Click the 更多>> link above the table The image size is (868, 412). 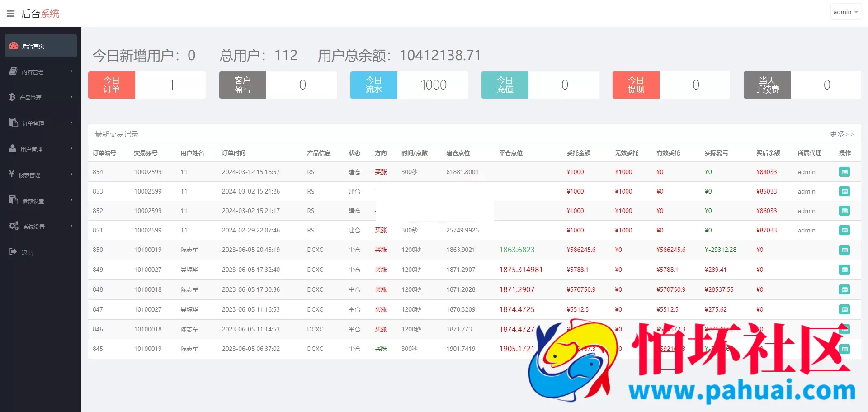pyautogui.click(x=842, y=134)
